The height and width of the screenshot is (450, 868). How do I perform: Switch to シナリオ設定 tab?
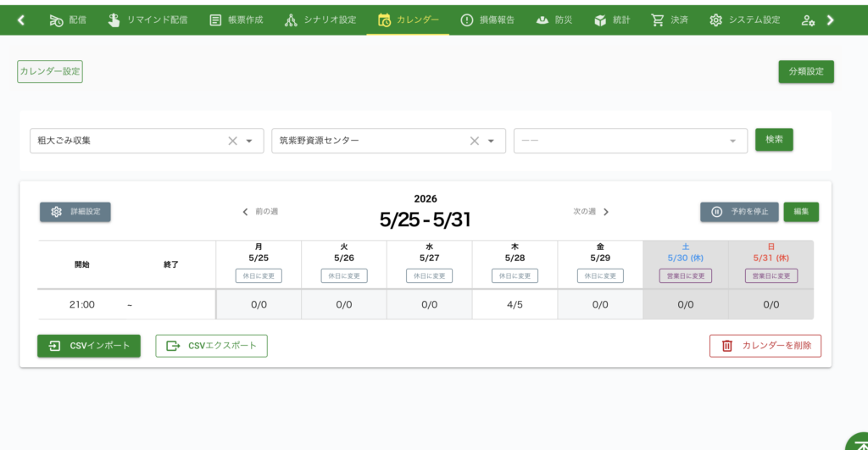[x=320, y=20]
